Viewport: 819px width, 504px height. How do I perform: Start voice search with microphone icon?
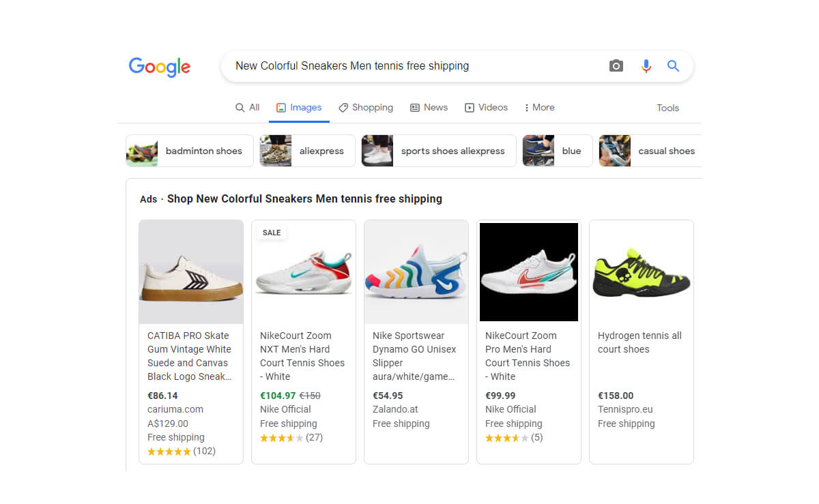[646, 66]
